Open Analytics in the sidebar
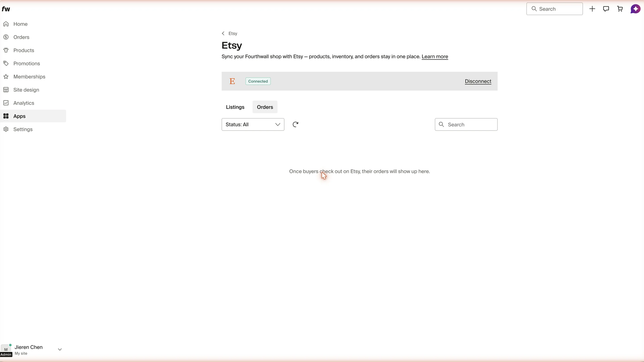 coord(33,103)
